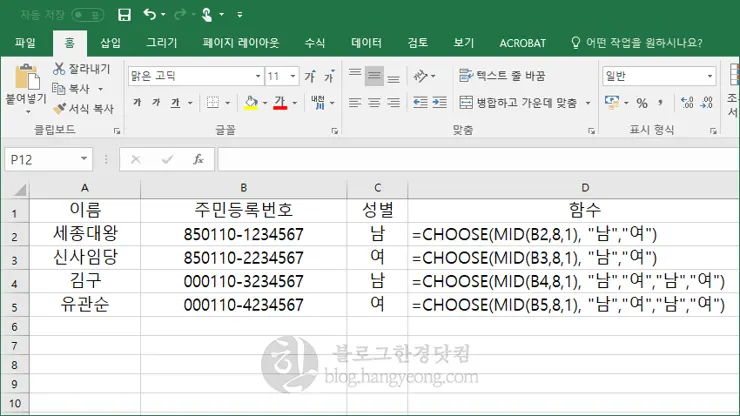740x416 pixels.
Task: Apply percent style % icon
Action: 642,102
